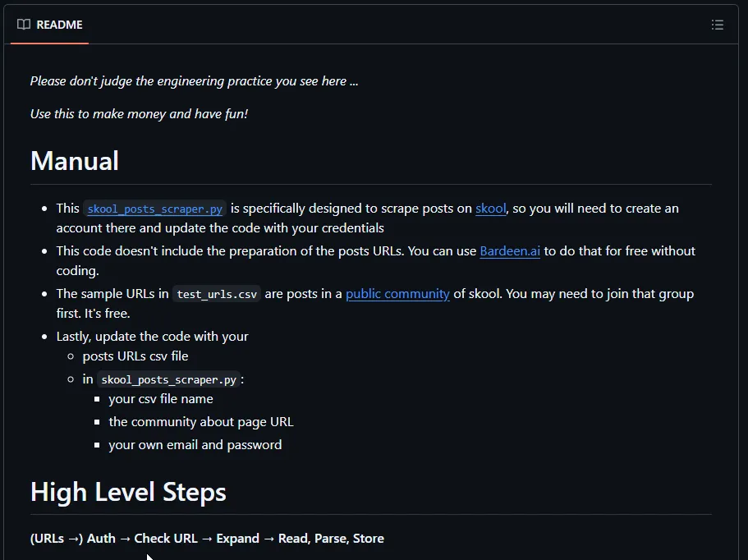Screen dimensions: 748x560
Task: Click the "Use this to make money" line
Action: click(139, 114)
